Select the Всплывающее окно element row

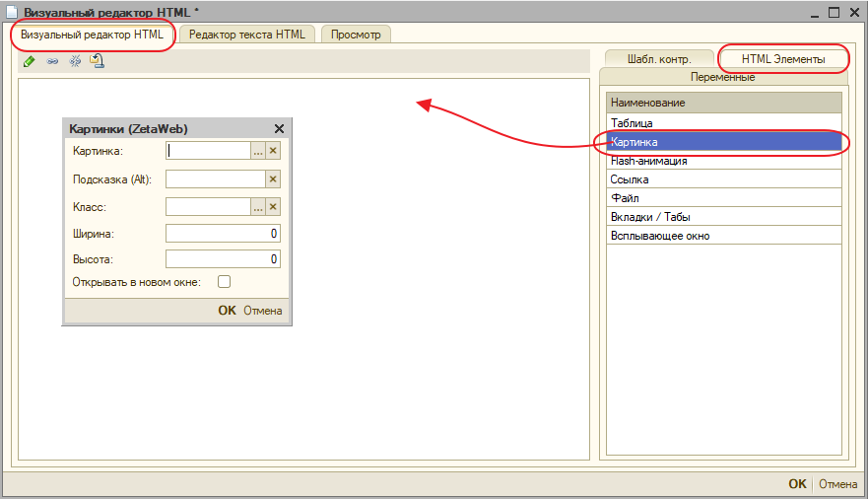tap(724, 236)
